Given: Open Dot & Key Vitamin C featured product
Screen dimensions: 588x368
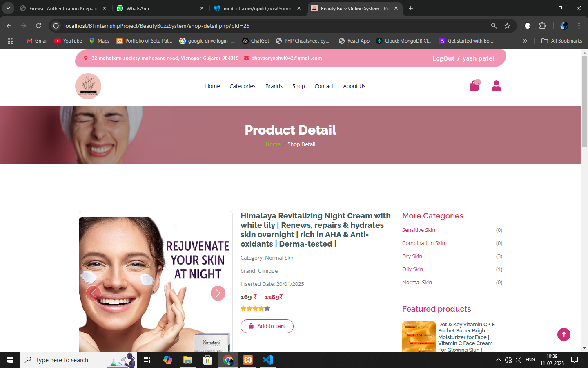Looking at the screenshot, I should 466,337.
